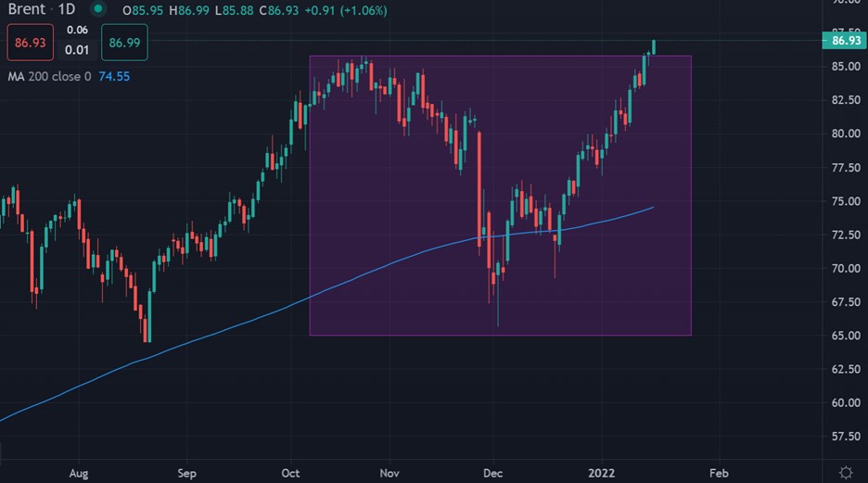This screenshot has height=483, width=868.
Task: Click the green market status dot
Action: click(98, 9)
